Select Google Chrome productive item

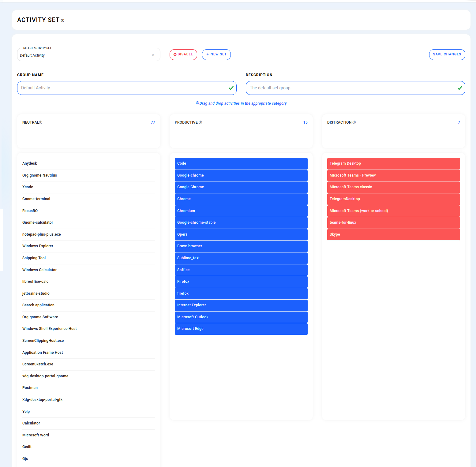241,187
